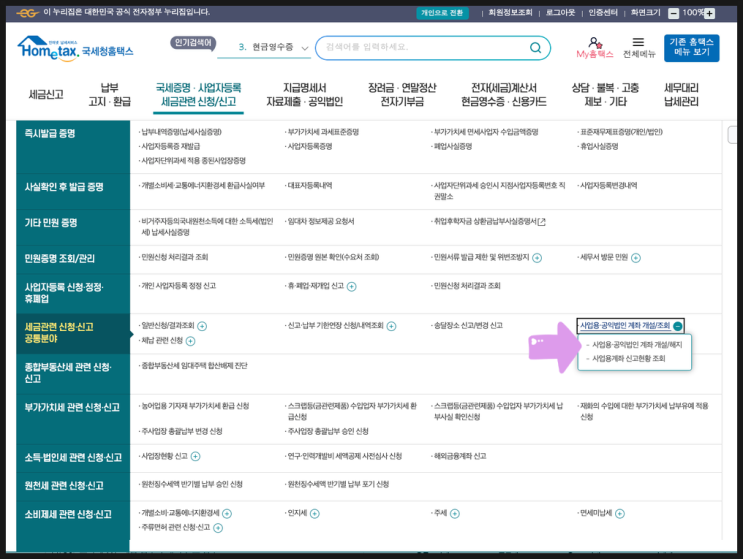Select 기타 민원 증명 side category
The width and height of the screenshot is (743, 559).
click(x=73, y=227)
